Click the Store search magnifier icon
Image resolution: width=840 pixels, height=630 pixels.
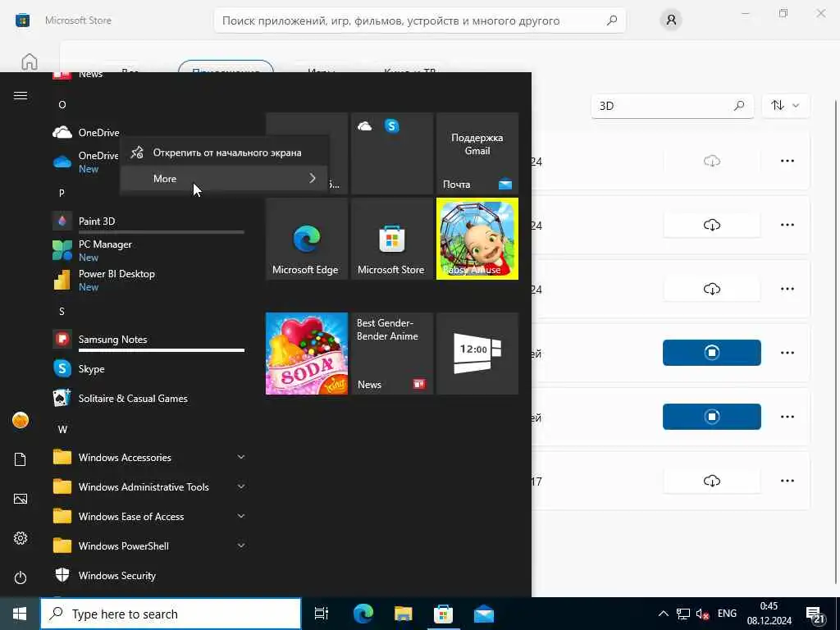point(612,21)
